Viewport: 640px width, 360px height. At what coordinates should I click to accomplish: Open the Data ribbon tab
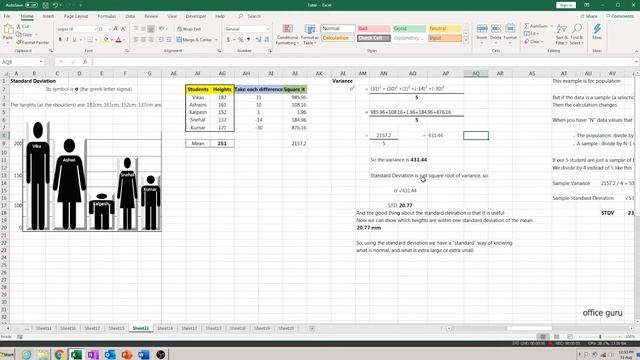130,16
